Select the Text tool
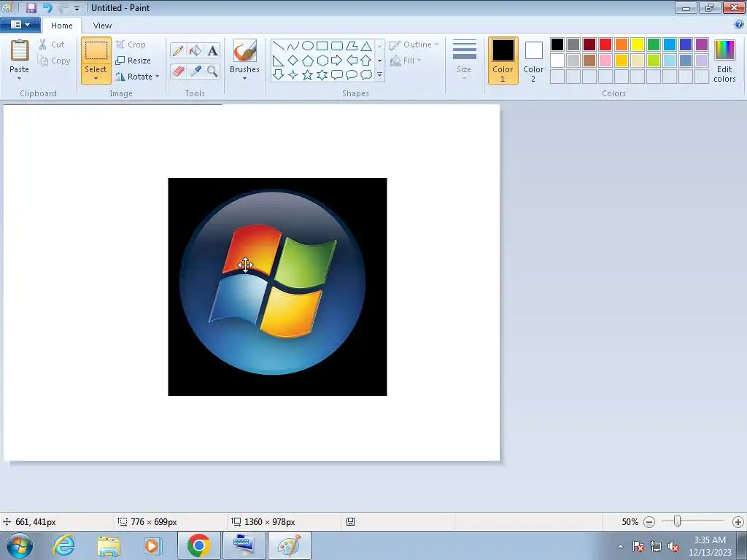Viewport: 747px width, 560px height. click(212, 50)
